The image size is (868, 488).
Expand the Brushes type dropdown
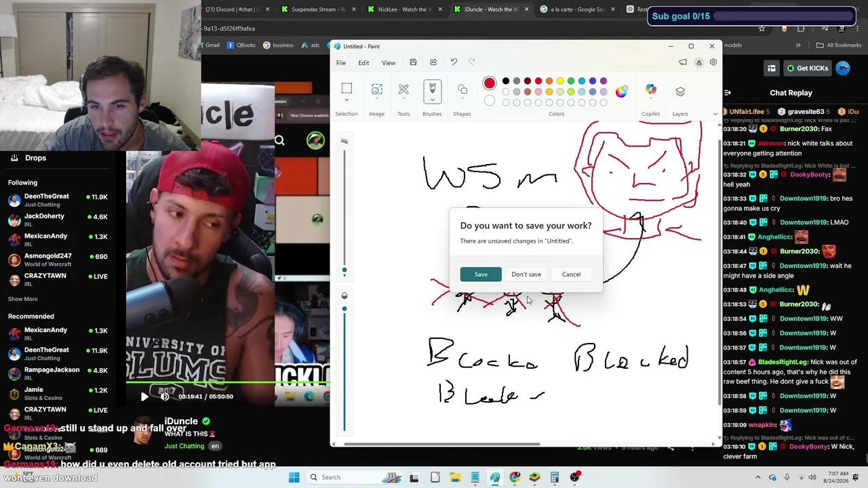tap(432, 100)
